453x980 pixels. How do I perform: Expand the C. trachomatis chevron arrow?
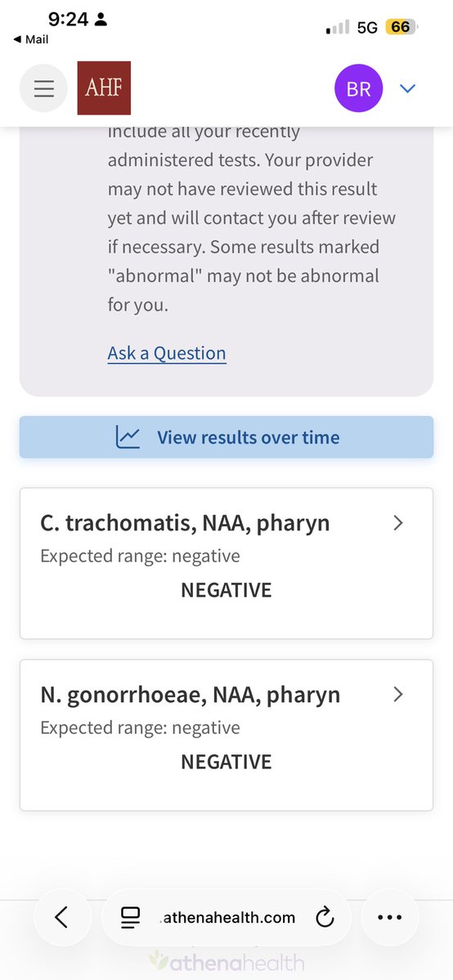[398, 524]
